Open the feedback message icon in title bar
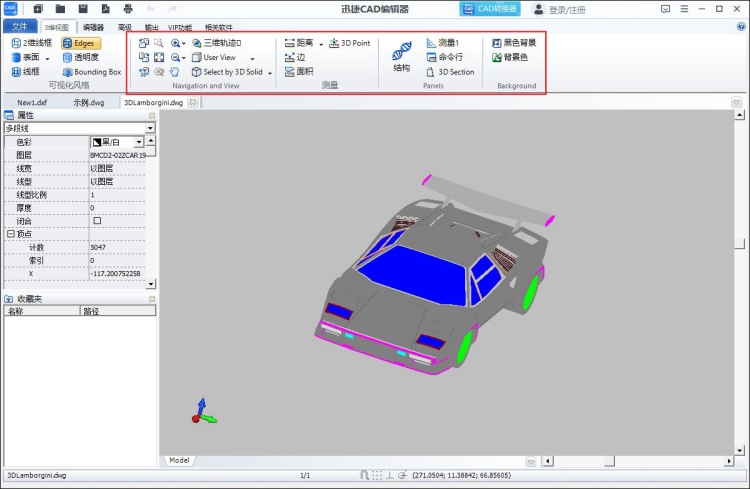 tap(665, 9)
